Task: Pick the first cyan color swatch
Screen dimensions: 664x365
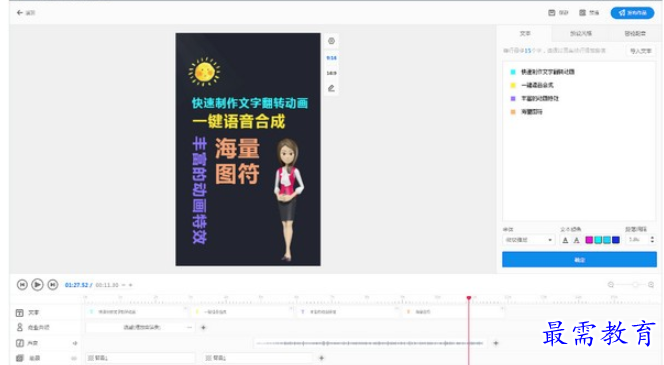Action: 598,240
